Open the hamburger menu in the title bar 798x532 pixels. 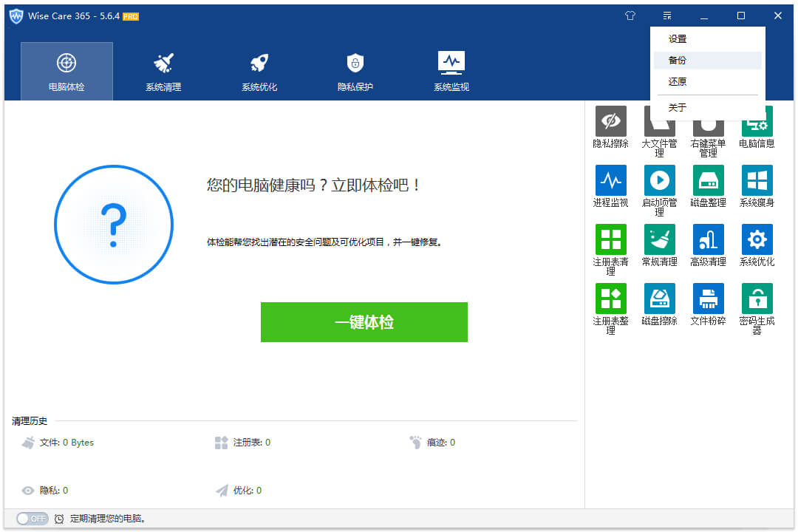667,15
